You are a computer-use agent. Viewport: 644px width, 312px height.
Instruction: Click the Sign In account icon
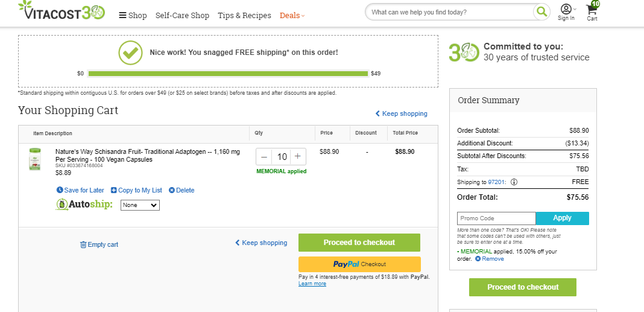(566, 9)
